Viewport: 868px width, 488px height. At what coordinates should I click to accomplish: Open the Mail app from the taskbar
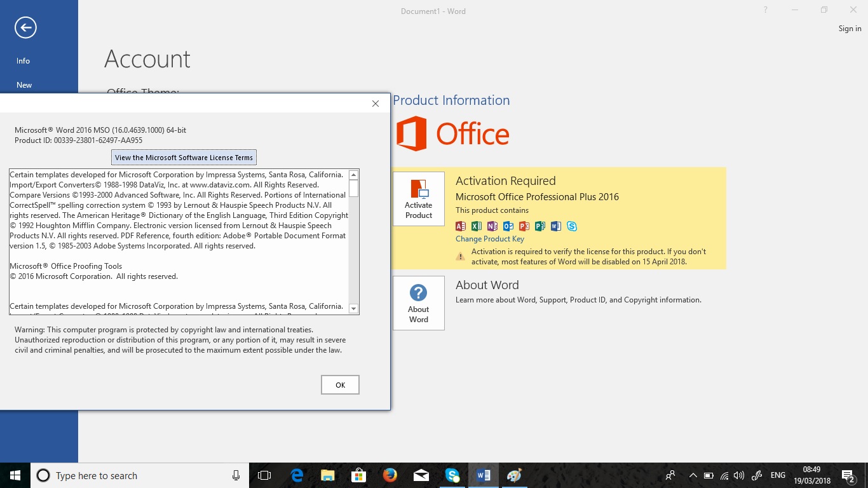421,475
